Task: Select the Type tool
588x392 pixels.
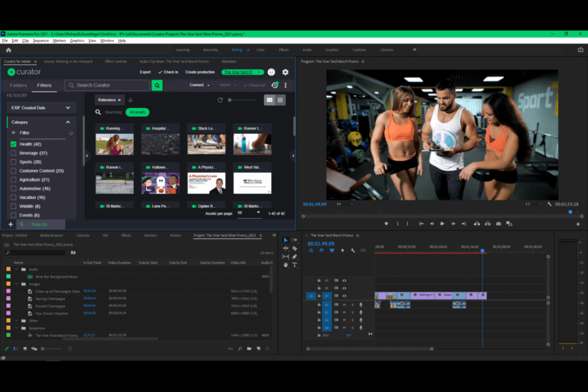Action: pos(295,265)
